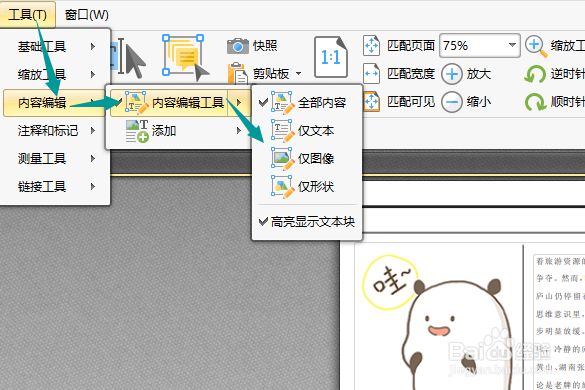Viewport: 585px width, 390px height.
Task: Open 链接工具 submenu
Action: (x=56, y=187)
